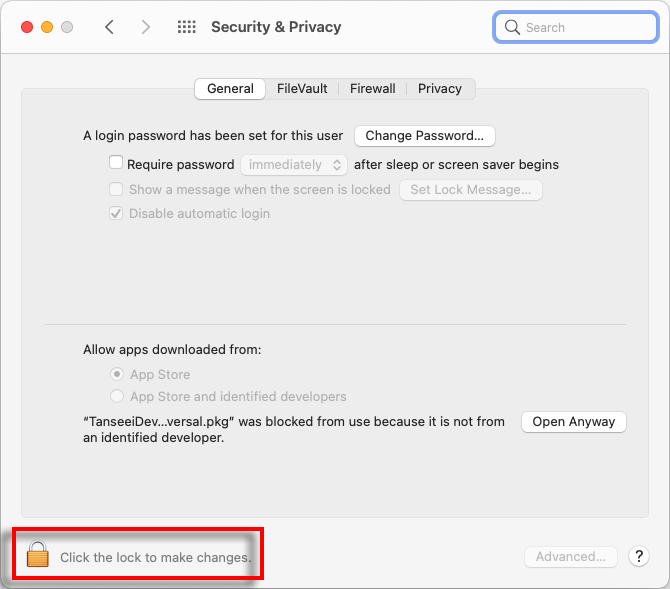Open the Privacy tab
Image resolution: width=670 pixels, height=589 pixels.
tap(440, 88)
